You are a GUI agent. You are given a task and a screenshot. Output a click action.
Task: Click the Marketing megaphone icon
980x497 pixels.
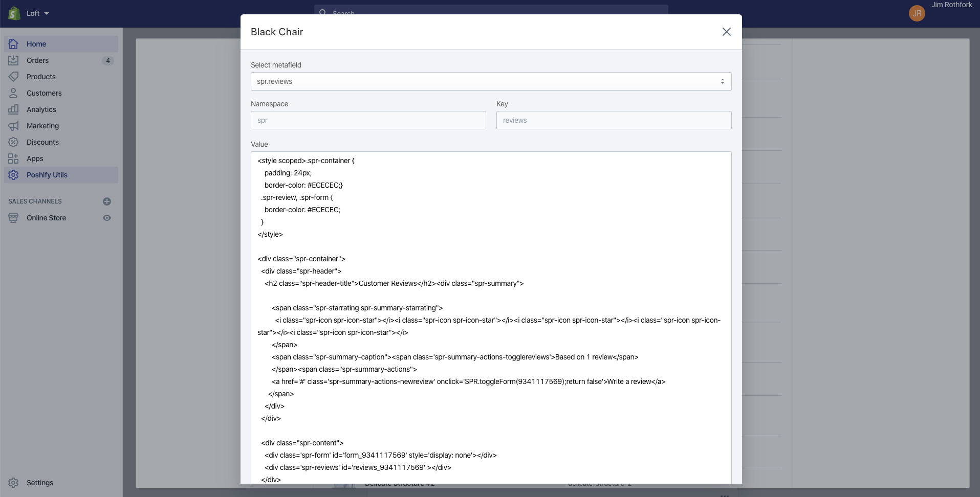coord(13,126)
